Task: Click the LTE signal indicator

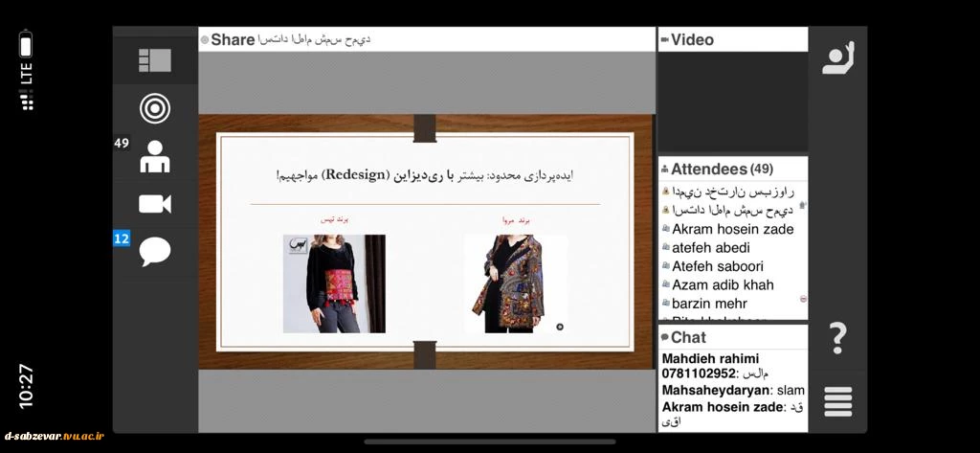Action: pyautogui.click(x=26, y=87)
